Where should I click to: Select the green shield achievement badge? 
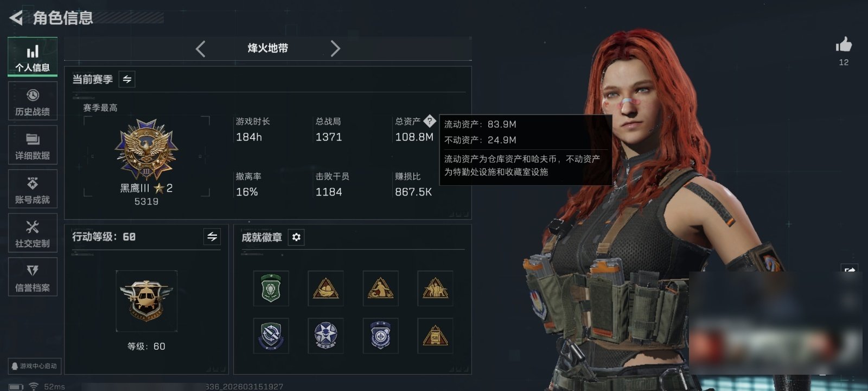coord(271,288)
